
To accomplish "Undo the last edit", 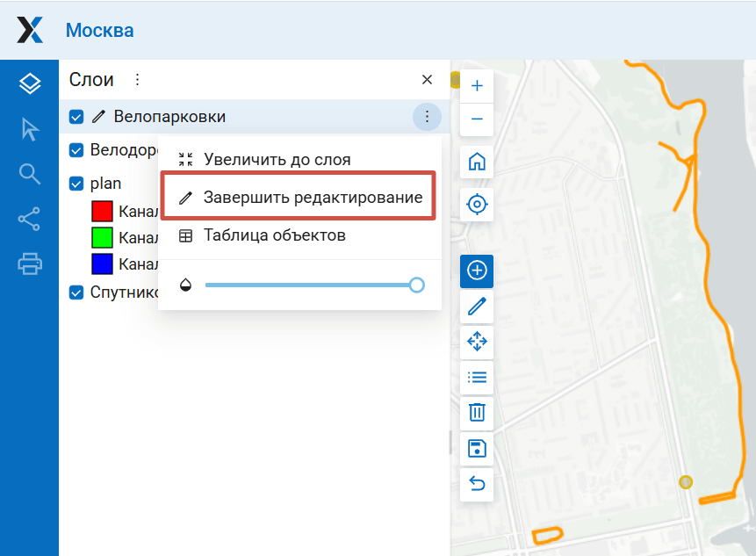I will [x=477, y=484].
